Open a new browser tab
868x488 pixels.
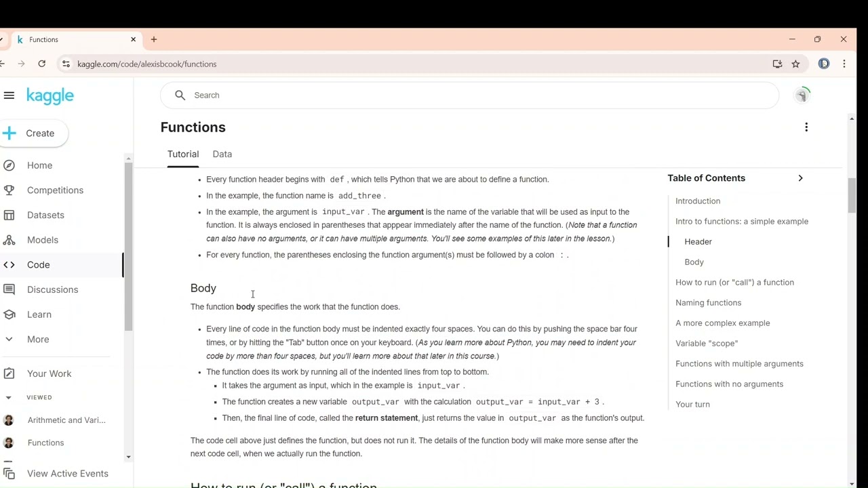154,39
